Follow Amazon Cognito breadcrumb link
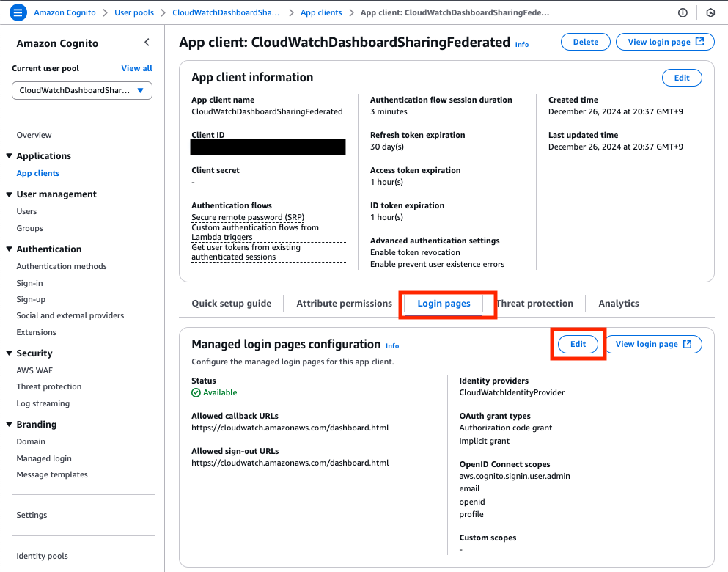This screenshot has width=728, height=572. (x=65, y=12)
